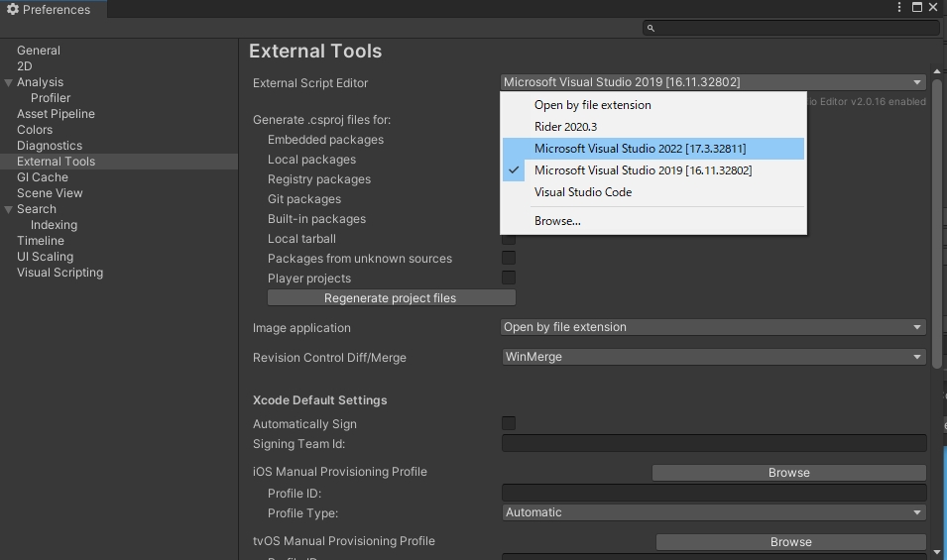
Task: Click the search magnifier icon
Action: 651,28
